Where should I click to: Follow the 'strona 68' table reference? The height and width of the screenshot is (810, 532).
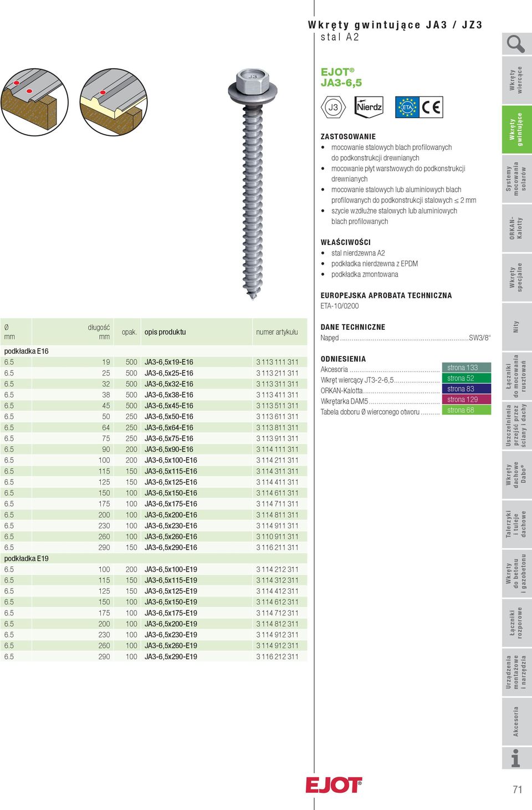466,410
